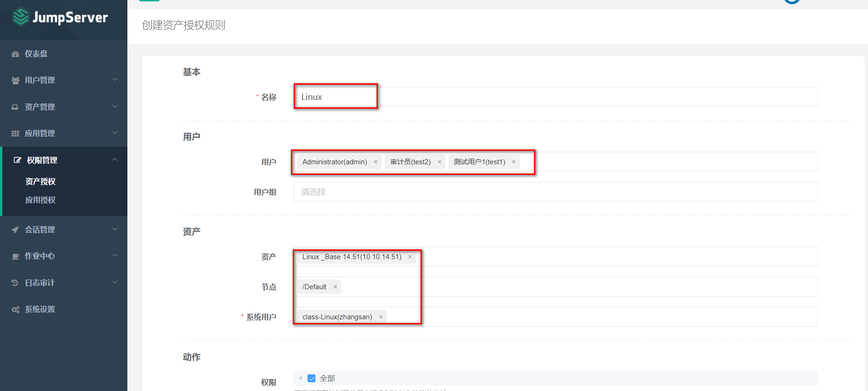Click the 动作 section heading
Viewport: 868px width, 391px height.
tap(192, 357)
